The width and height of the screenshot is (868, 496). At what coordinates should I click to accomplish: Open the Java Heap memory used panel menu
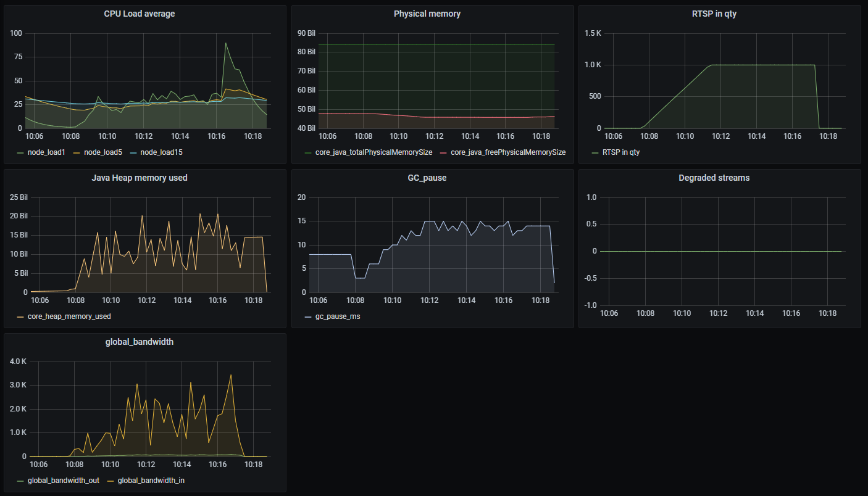point(140,178)
